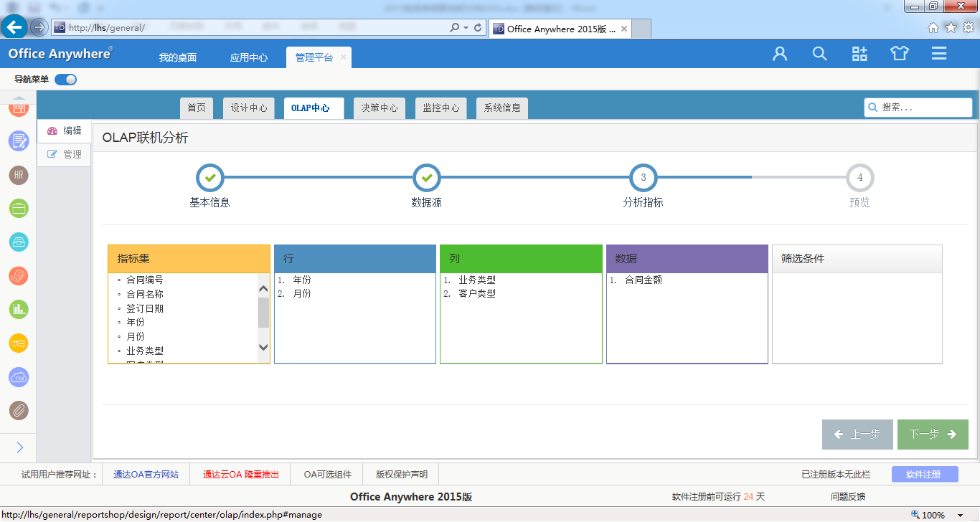Open the T-shirt theme icon

(899, 54)
